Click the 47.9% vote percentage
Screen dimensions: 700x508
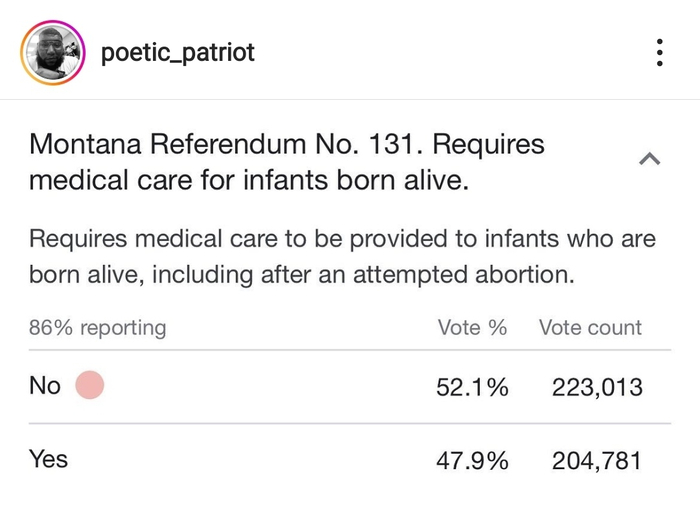472,461
